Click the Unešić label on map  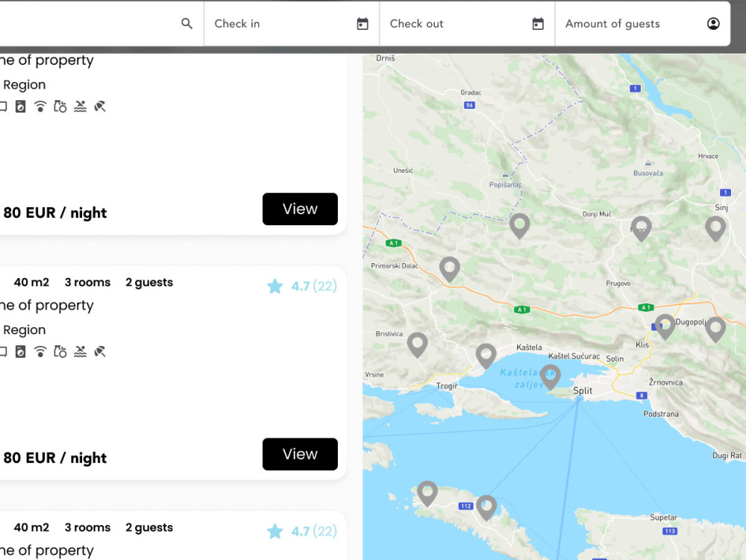[x=403, y=170]
